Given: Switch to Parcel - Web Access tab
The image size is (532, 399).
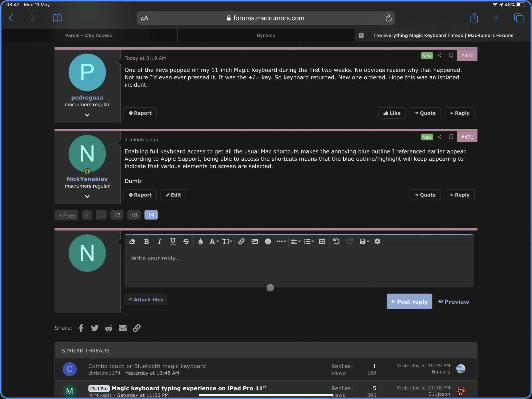Looking at the screenshot, I should [89, 35].
